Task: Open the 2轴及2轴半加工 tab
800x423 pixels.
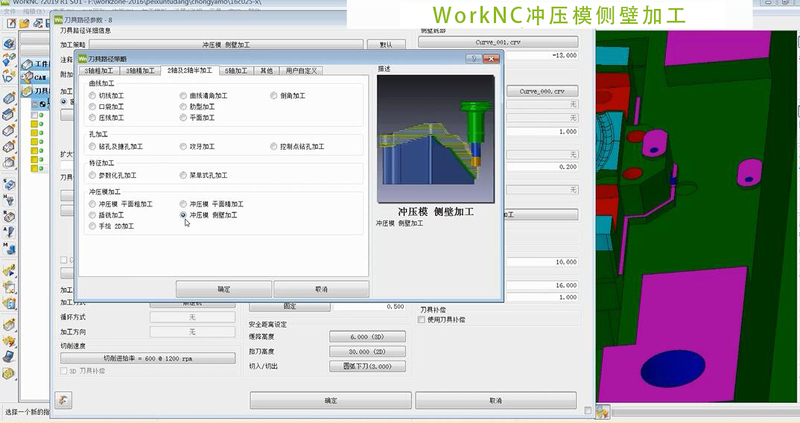Action: (x=190, y=70)
